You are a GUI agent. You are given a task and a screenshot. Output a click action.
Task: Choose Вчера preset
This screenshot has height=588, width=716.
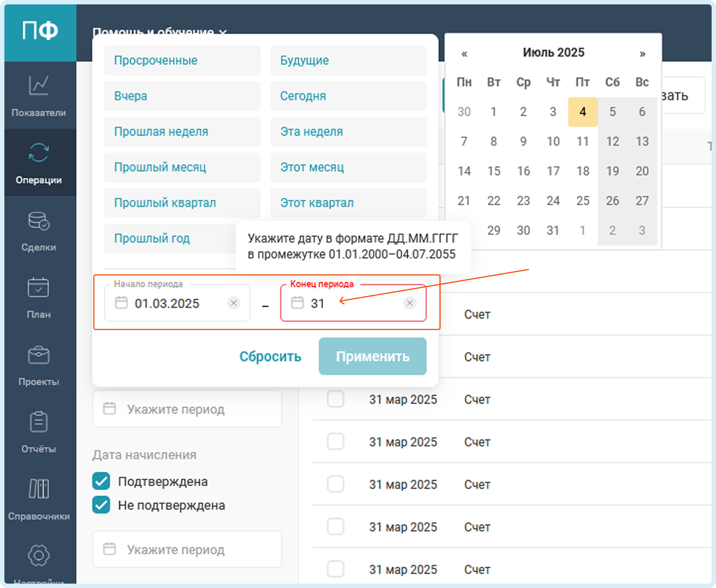pyautogui.click(x=182, y=96)
